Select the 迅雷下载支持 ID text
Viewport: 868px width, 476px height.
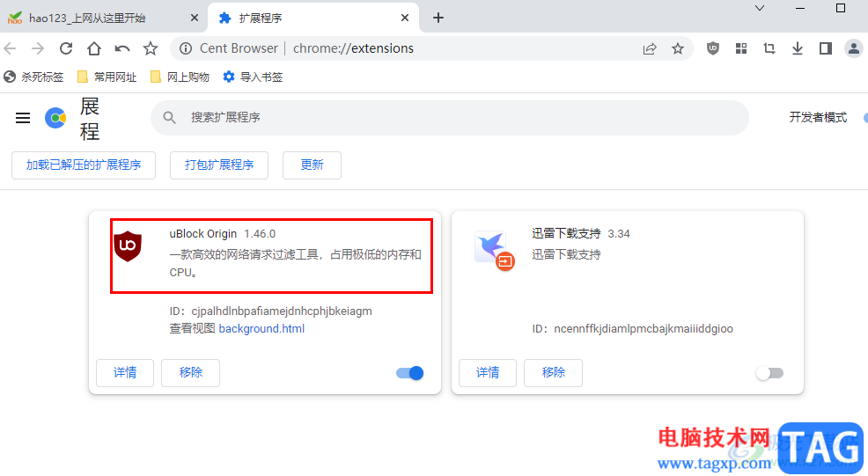click(633, 329)
